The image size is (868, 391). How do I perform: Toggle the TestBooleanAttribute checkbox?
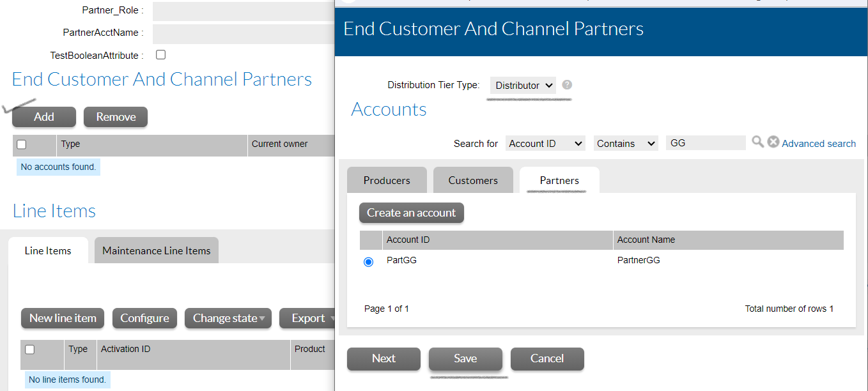click(x=161, y=55)
